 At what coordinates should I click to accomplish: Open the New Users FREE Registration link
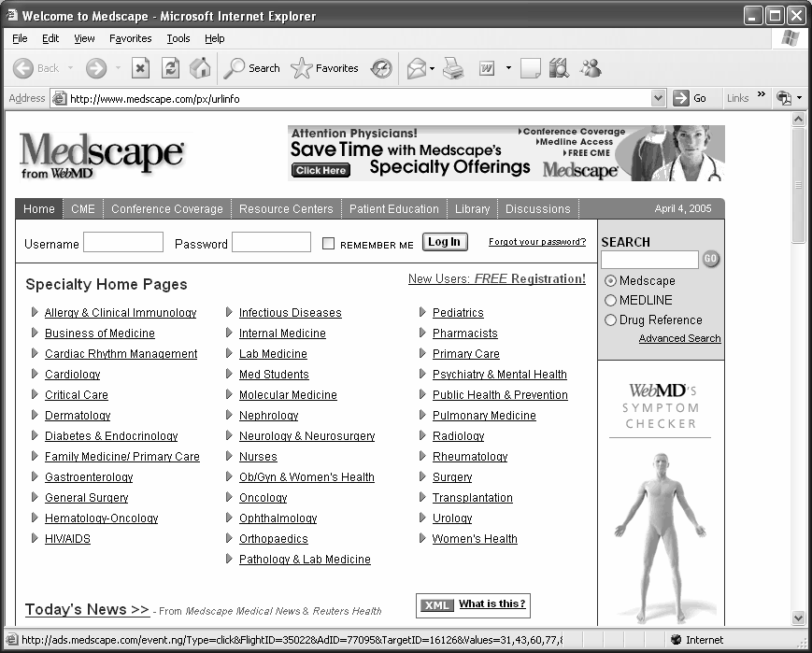click(x=496, y=278)
